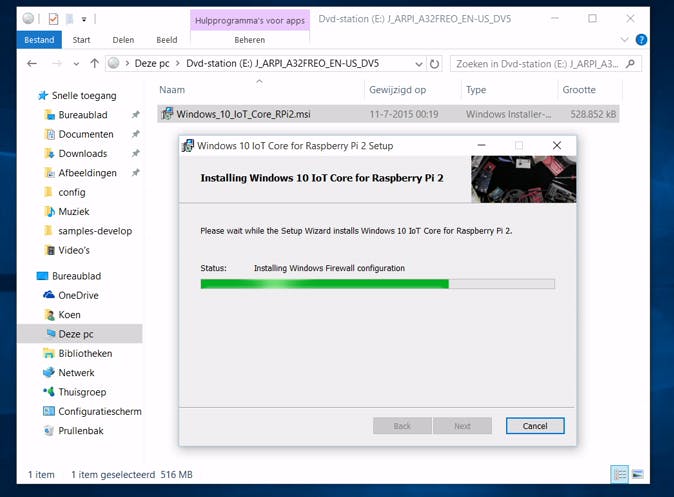Click the setup wizard banner image
The width and height of the screenshot is (674, 497).
(523, 179)
